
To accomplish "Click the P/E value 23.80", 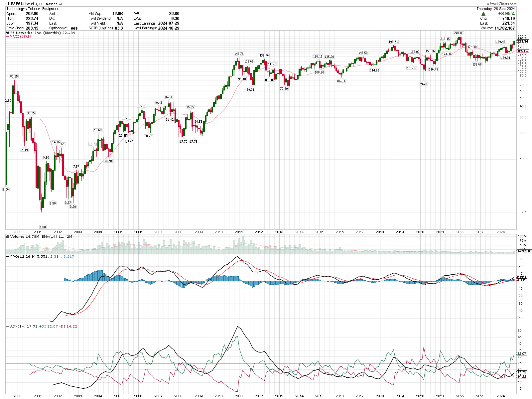I will pos(174,14).
